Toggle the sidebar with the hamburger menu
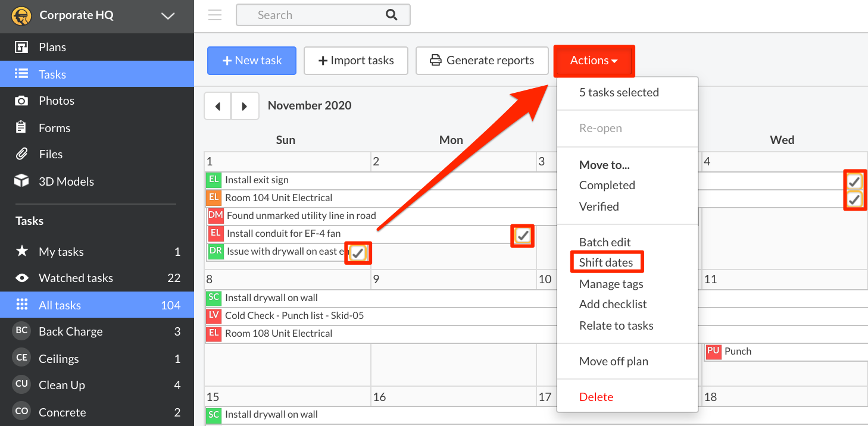The width and height of the screenshot is (868, 426). click(214, 15)
